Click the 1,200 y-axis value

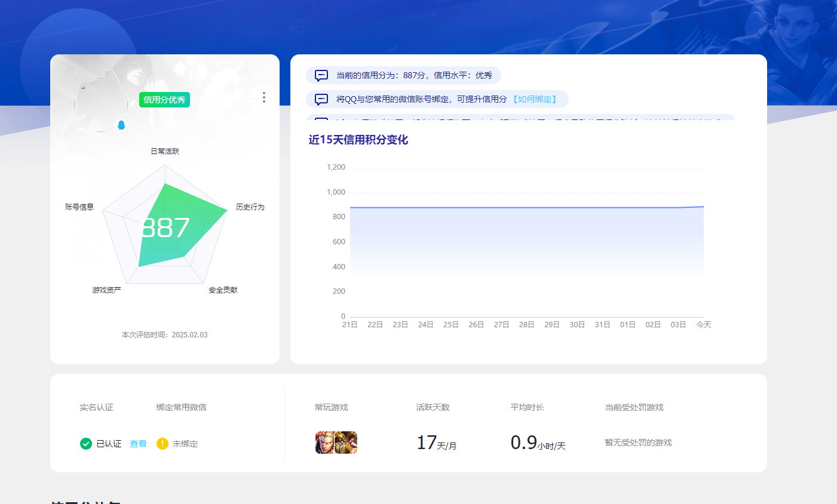click(336, 167)
